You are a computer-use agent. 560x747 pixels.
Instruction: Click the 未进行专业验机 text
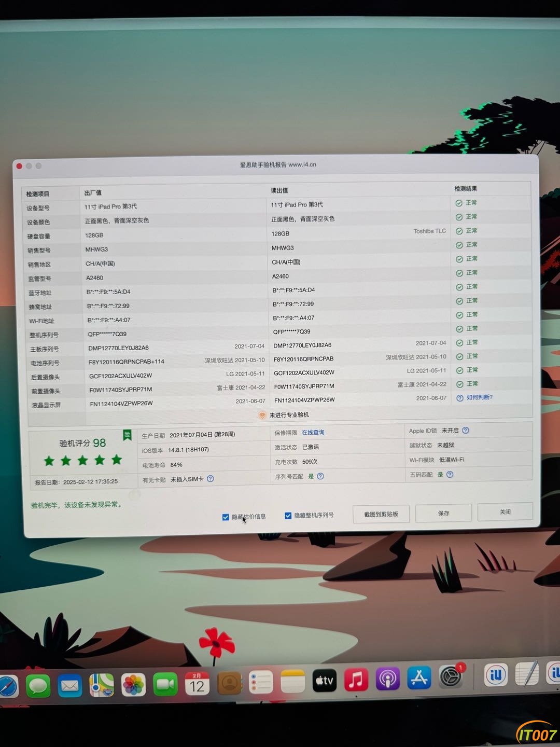tap(289, 415)
